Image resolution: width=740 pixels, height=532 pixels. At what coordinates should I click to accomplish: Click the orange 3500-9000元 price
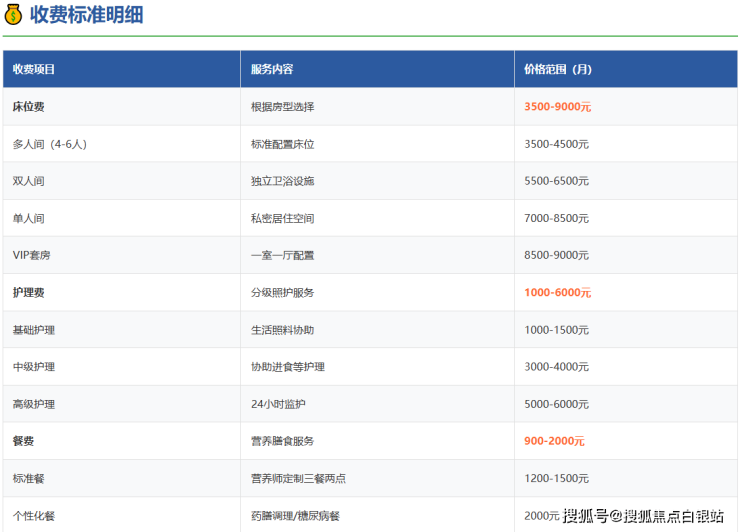(x=557, y=106)
